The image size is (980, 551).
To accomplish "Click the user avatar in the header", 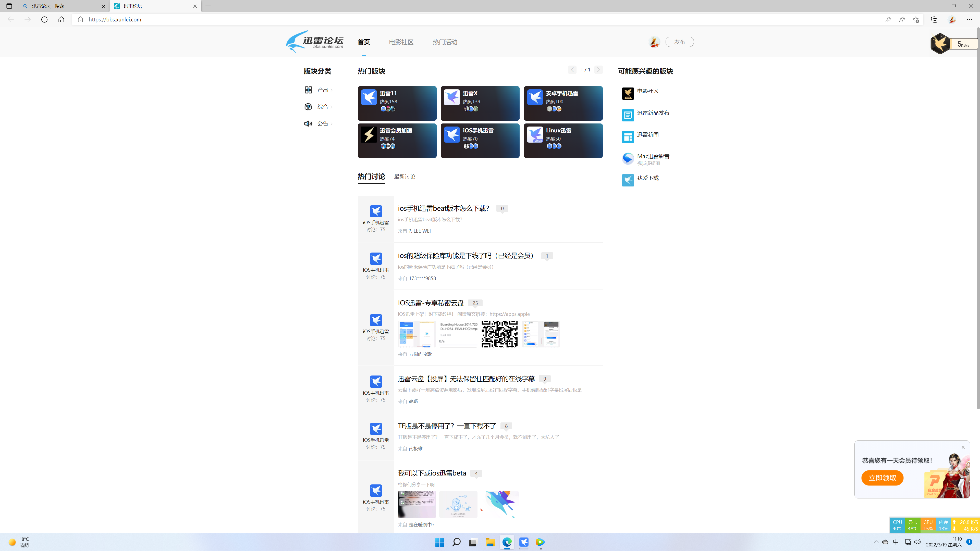I will 654,42.
